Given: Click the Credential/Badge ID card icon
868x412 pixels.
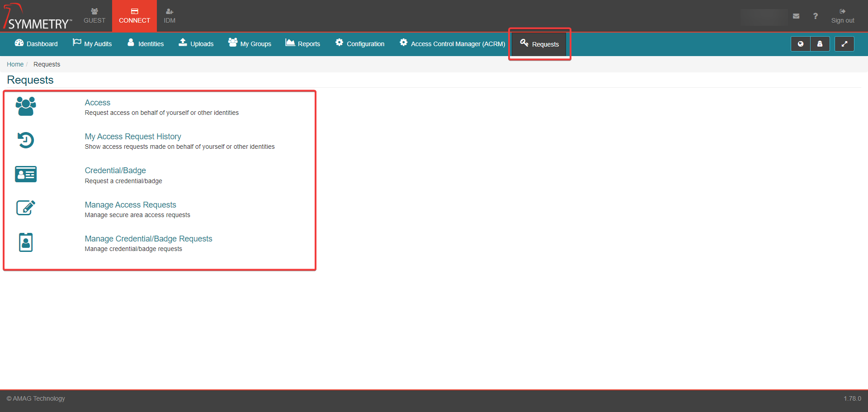Looking at the screenshot, I should click(26, 174).
